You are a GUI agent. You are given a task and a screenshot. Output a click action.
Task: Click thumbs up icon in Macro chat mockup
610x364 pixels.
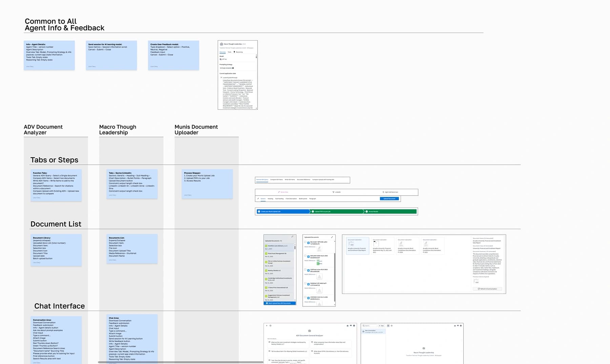[x=455, y=326]
